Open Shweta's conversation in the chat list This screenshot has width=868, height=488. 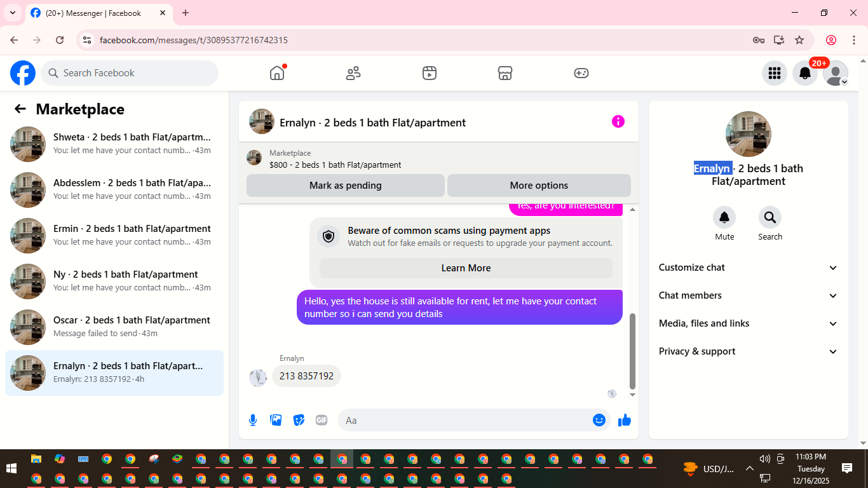[x=114, y=144]
